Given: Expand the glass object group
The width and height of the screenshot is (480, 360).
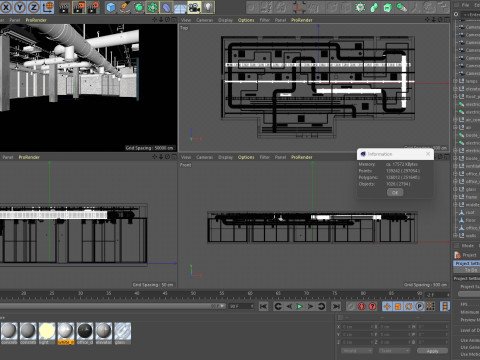Looking at the screenshot, I should click(x=455, y=189).
